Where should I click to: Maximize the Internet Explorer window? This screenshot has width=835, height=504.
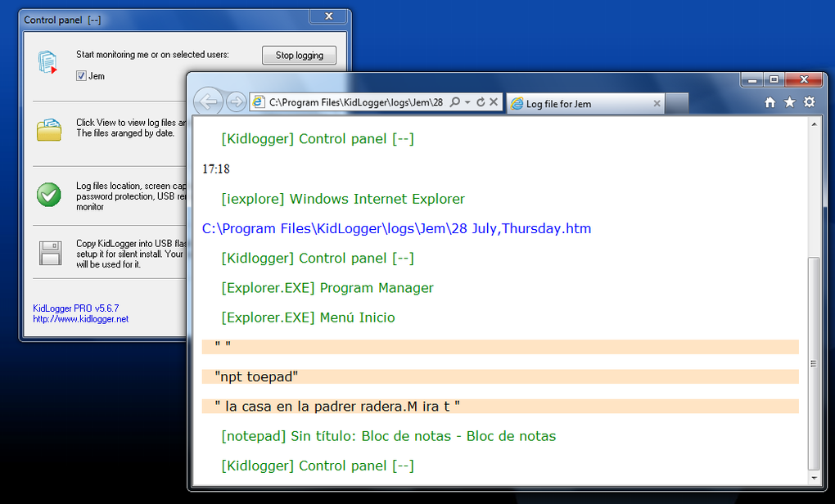(x=774, y=80)
